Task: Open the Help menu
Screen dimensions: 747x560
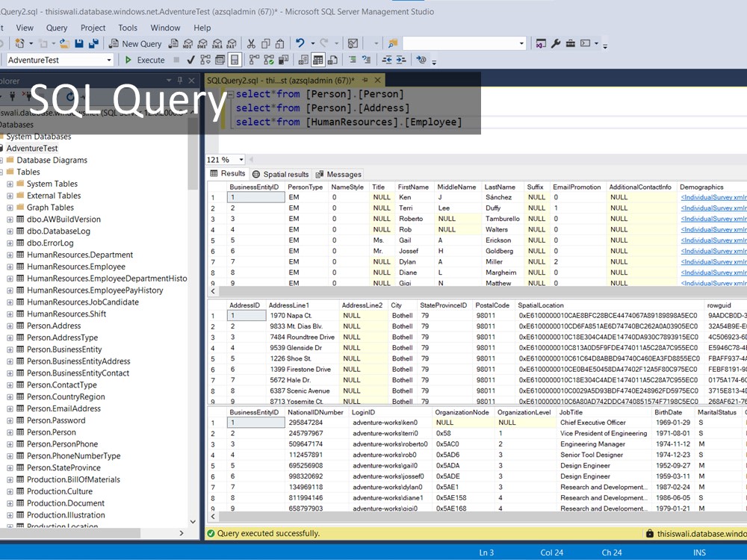Action: pos(202,28)
